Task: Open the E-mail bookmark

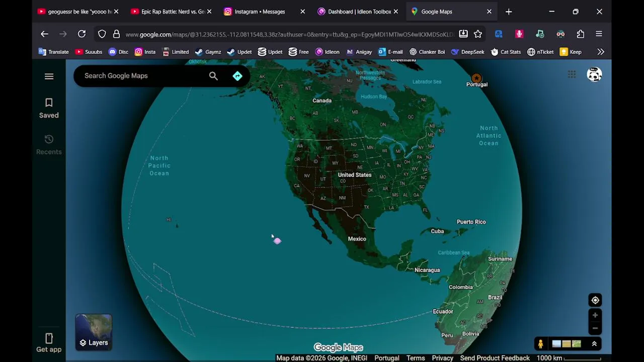Action: (390, 52)
